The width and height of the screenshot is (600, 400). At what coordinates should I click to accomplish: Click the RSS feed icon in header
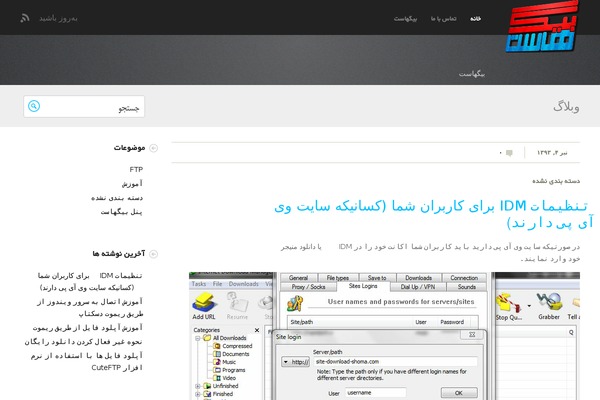(25, 18)
